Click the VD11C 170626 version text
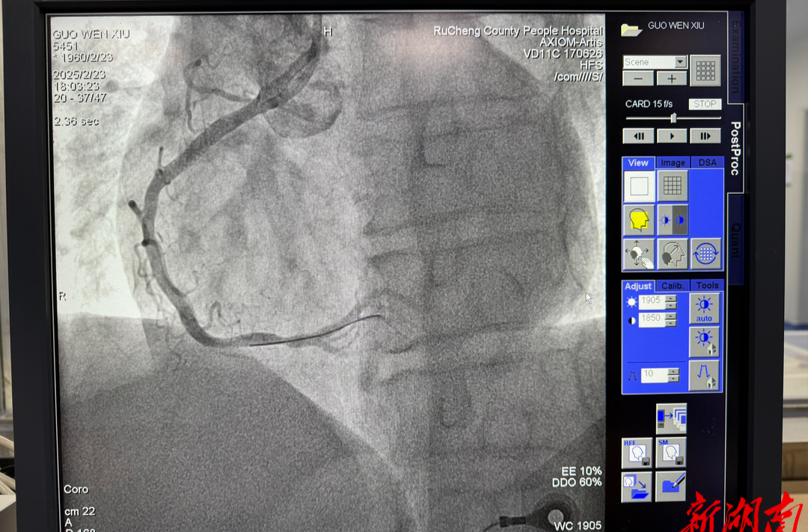Screen dimensions: 808x532 coord(563,54)
